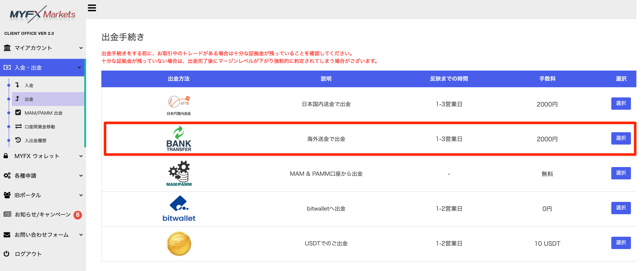644x271 pixels.
Task: Open the 出金 submenu item
Action: [x=48, y=99]
